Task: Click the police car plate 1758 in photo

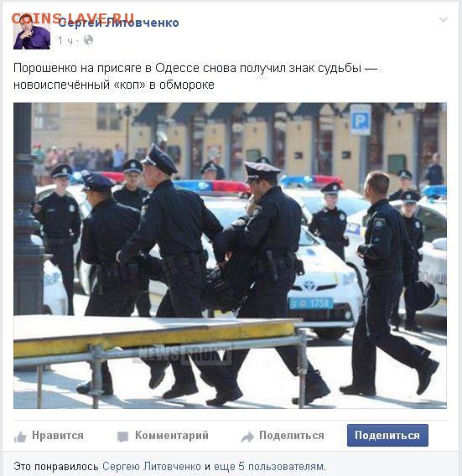Action: point(311,303)
